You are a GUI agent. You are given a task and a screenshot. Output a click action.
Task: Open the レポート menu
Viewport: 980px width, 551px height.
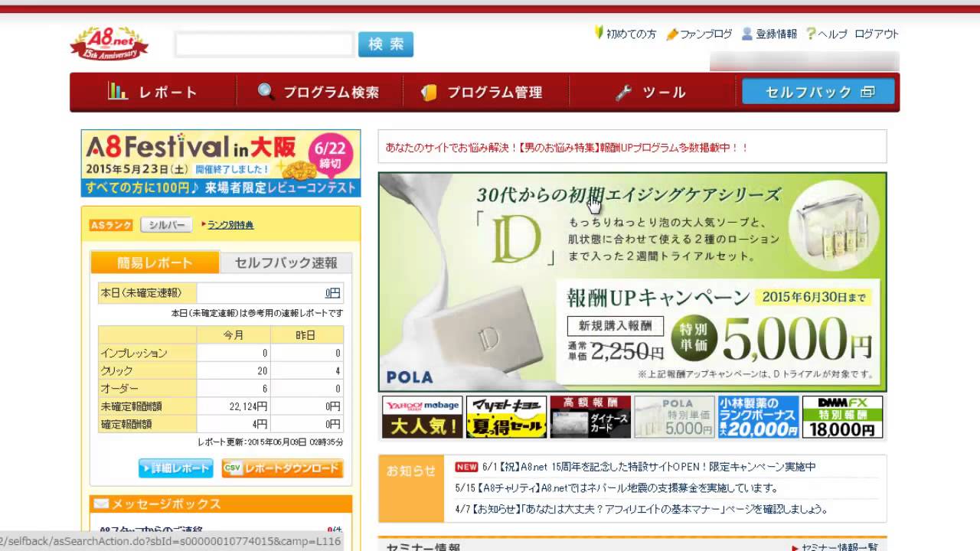tap(153, 92)
